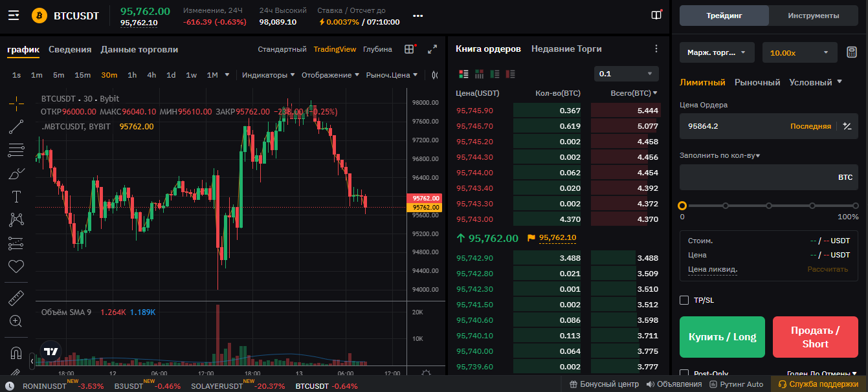Click the candle style icon in toolbar
This screenshot has width=868, height=392.
coord(434,75)
